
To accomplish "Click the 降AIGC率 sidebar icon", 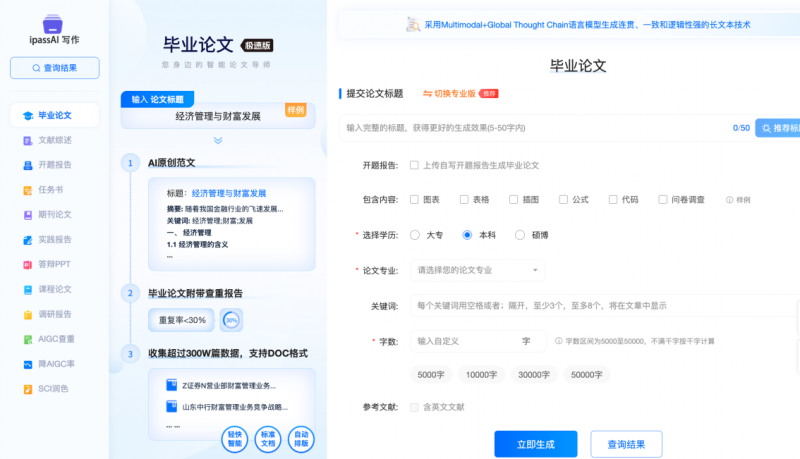I will [x=28, y=364].
